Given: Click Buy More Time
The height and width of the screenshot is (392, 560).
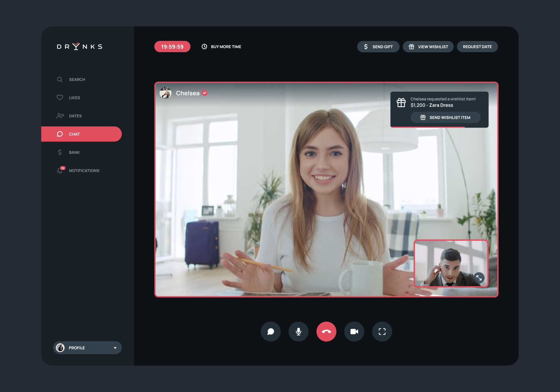Looking at the screenshot, I should click(222, 47).
